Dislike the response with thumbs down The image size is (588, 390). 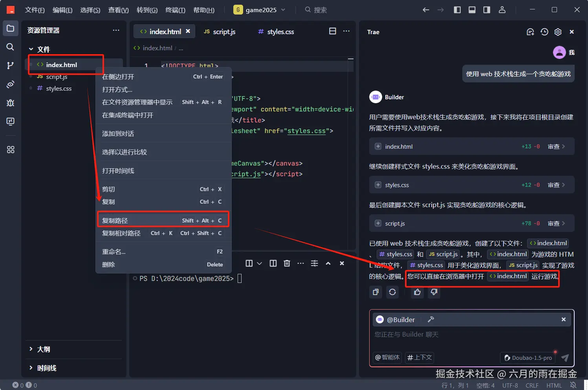(434, 292)
